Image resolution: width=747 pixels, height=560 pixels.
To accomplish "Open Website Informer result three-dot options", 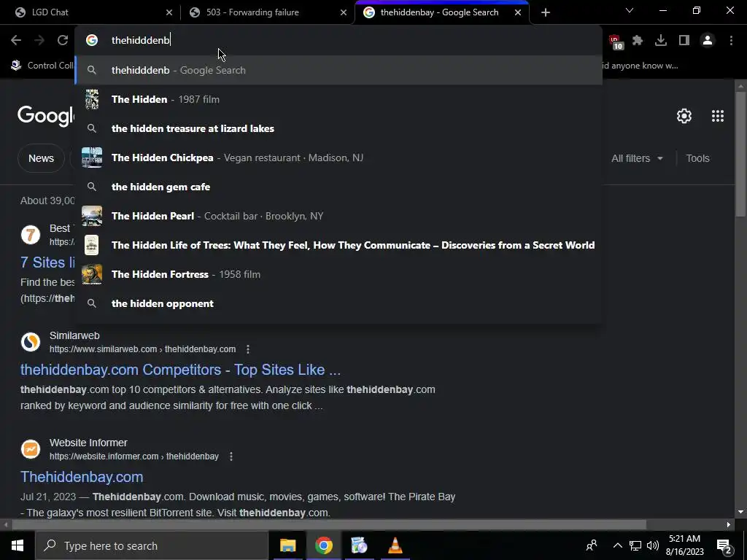I will pyautogui.click(x=231, y=456).
